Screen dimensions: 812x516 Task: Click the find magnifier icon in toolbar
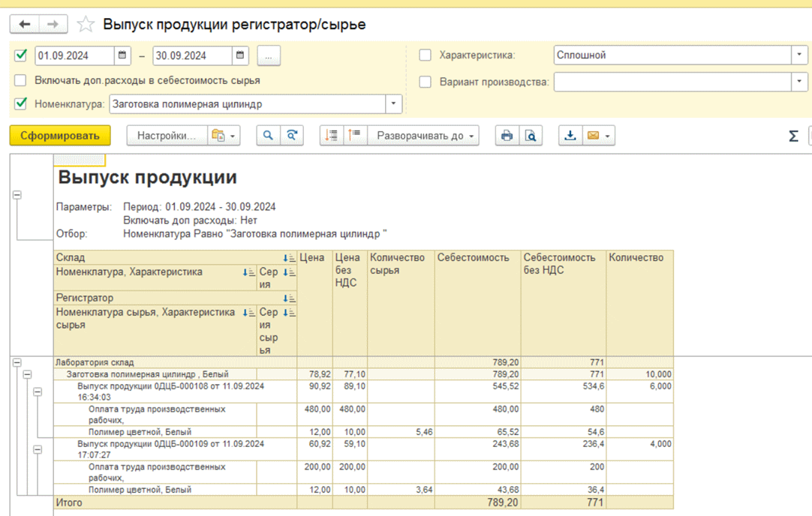pos(268,136)
